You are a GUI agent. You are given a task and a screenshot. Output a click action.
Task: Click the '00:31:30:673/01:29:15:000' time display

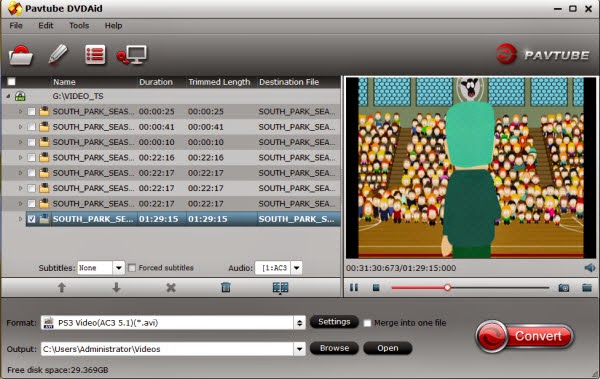tap(401, 268)
